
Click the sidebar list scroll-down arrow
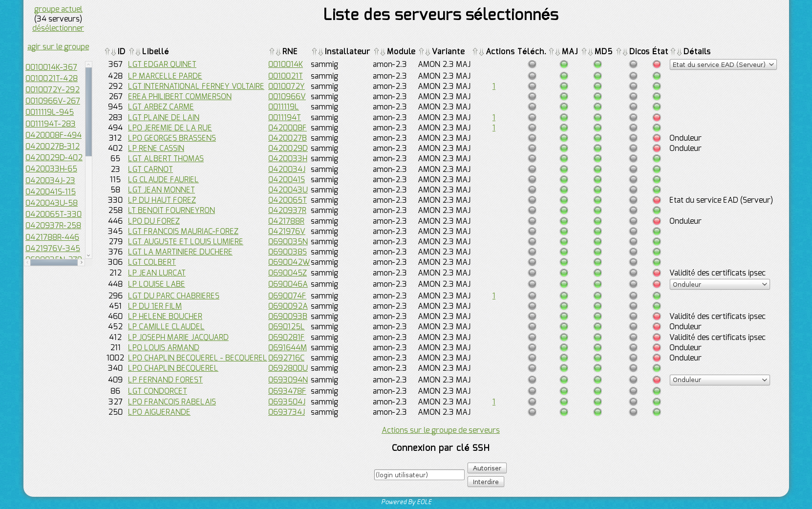click(x=88, y=255)
